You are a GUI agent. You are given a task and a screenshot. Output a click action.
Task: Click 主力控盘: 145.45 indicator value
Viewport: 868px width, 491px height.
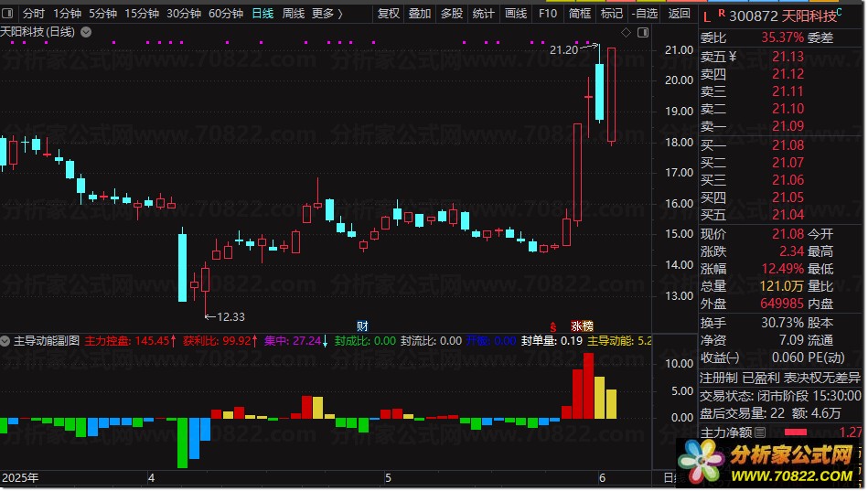point(130,340)
